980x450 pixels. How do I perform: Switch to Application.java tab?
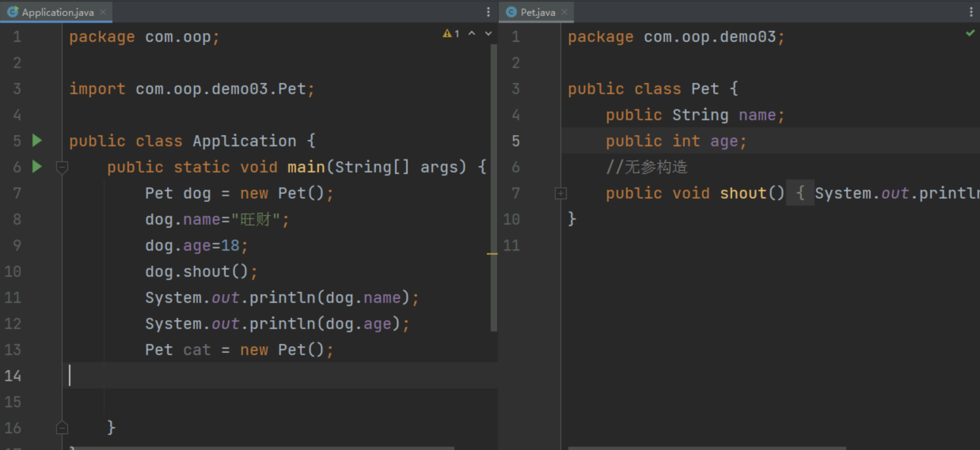pyautogui.click(x=57, y=12)
